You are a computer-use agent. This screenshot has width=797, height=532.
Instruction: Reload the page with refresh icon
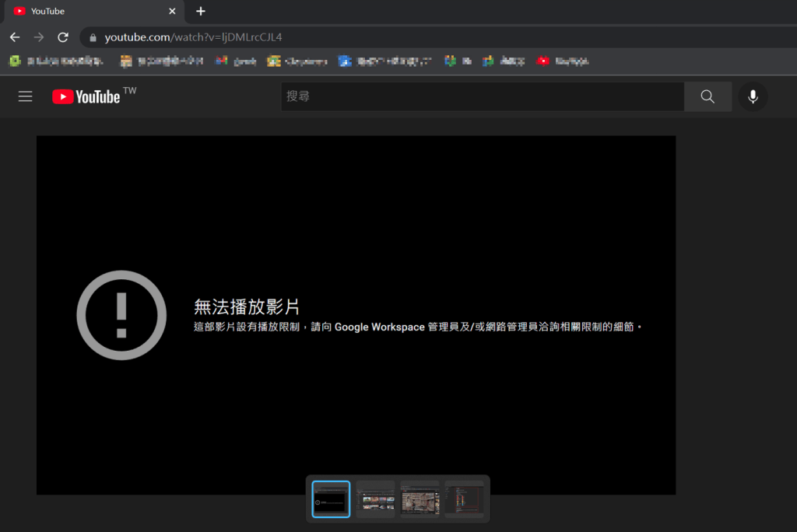coord(63,37)
